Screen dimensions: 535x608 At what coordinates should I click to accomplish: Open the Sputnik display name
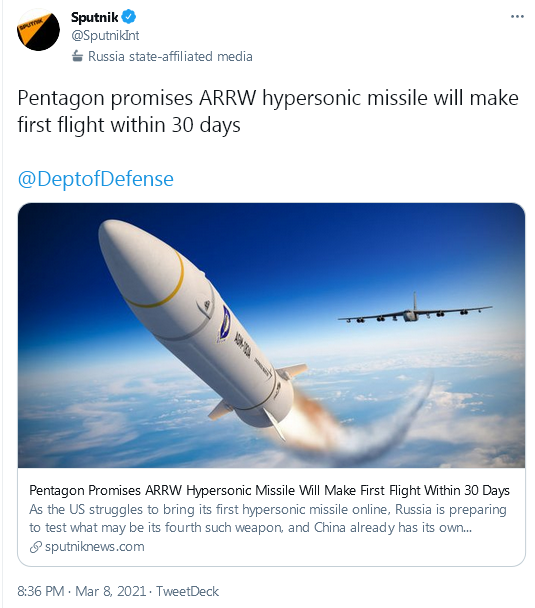point(95,17)
